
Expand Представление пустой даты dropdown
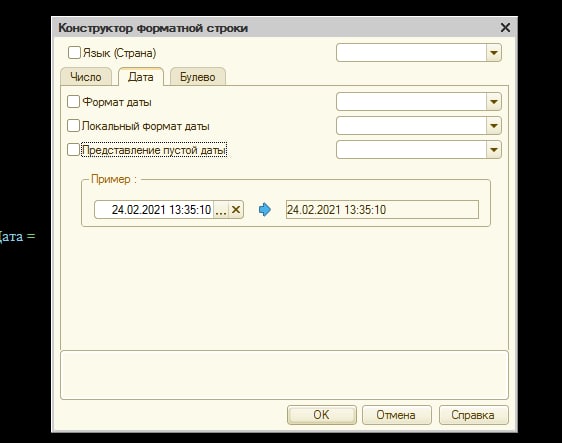[494, 149]
